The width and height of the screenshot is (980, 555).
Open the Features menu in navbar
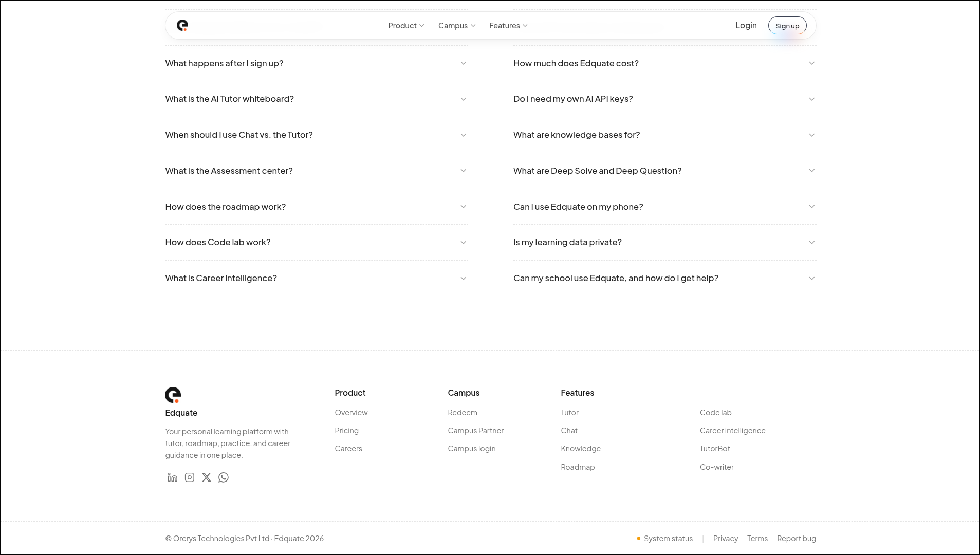pyautogui.click(x=508, y=26)
